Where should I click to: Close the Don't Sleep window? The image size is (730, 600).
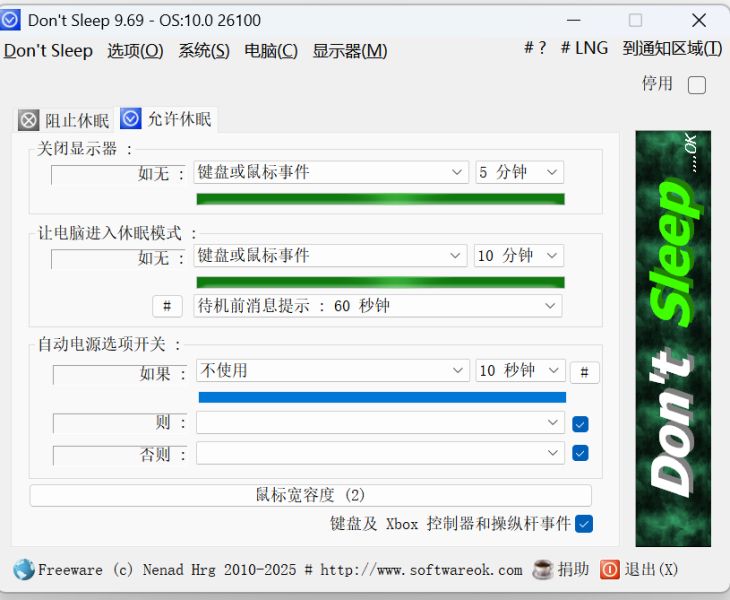tap(699, 20)
